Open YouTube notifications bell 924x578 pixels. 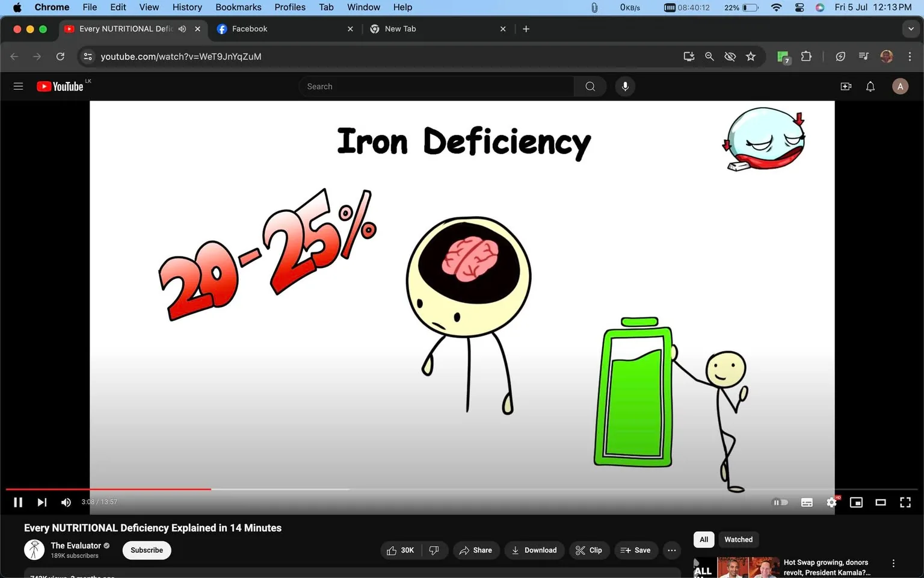coord(870,86)
